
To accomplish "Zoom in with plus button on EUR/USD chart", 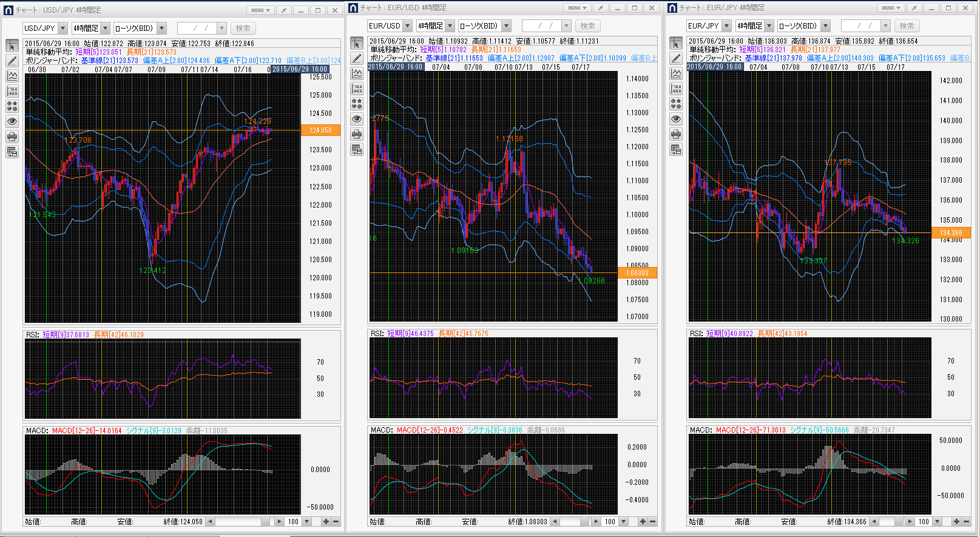I will coord(643,522).
